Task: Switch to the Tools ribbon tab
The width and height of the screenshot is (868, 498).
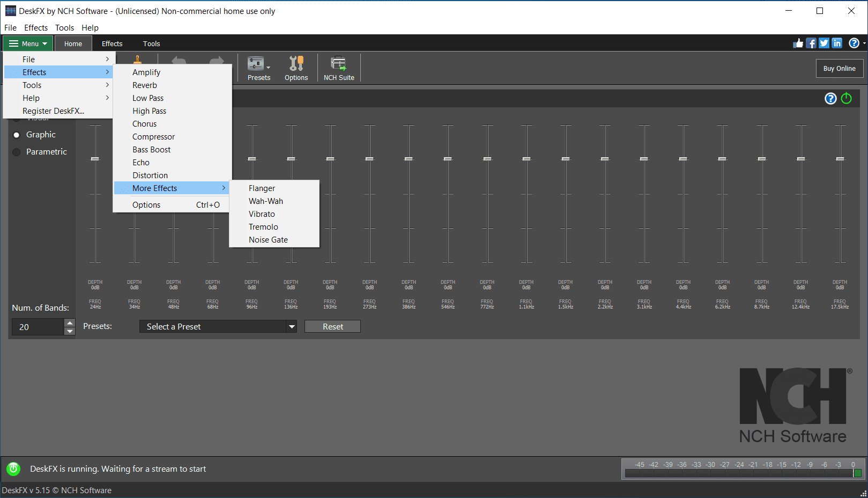Action: (x=152, y=44)
